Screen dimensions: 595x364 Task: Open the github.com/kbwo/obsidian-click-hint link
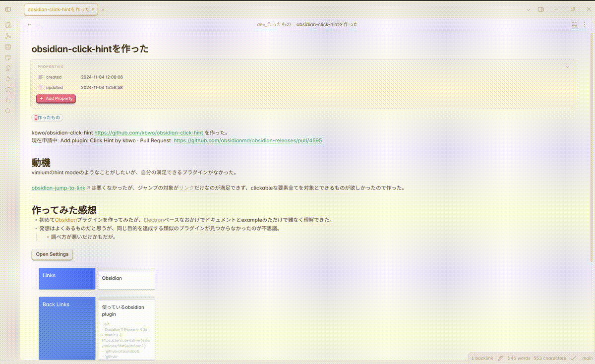click(148, 133)
